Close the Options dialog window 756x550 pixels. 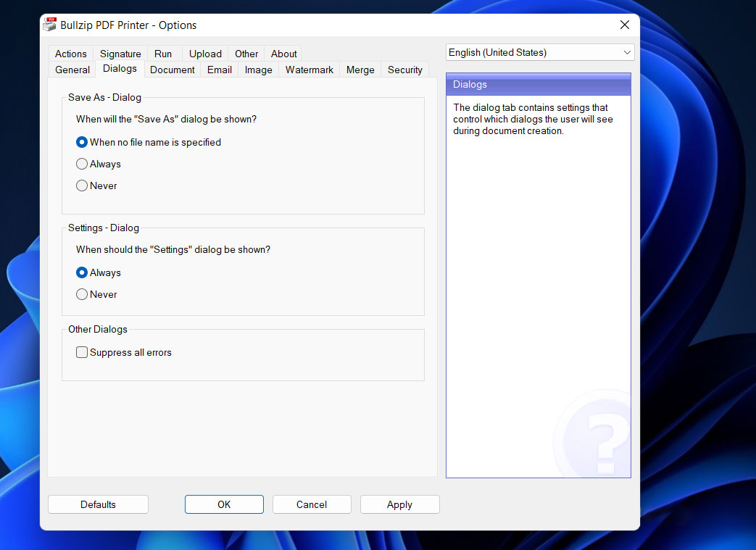coord(624,25)
